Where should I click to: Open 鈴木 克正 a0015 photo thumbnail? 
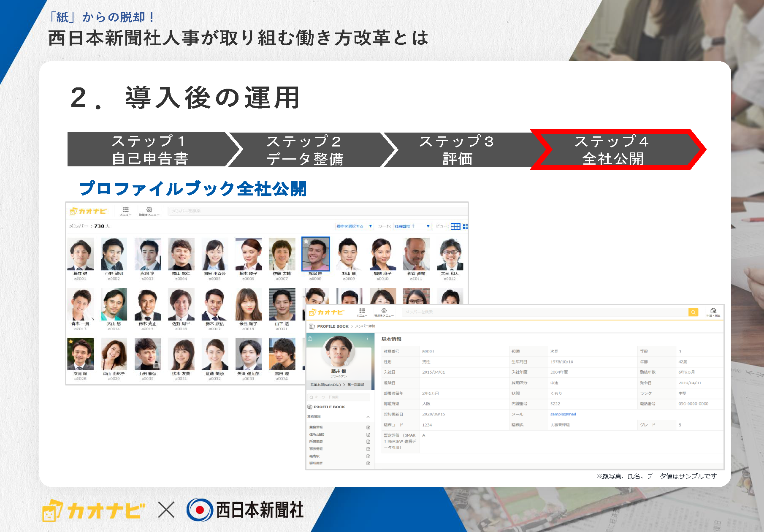click(147, 304)
